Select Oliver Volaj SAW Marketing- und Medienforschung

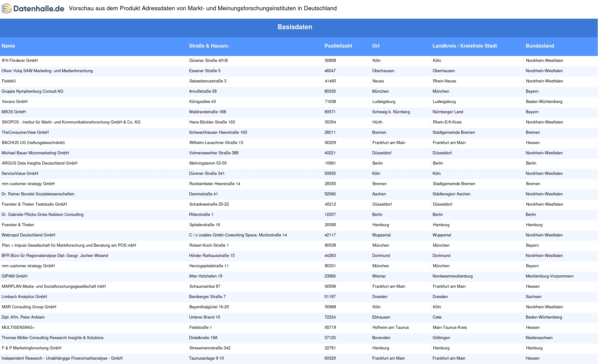pos(47,71)
